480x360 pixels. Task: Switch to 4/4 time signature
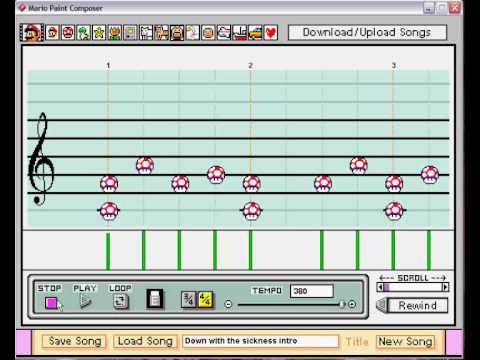205,299
